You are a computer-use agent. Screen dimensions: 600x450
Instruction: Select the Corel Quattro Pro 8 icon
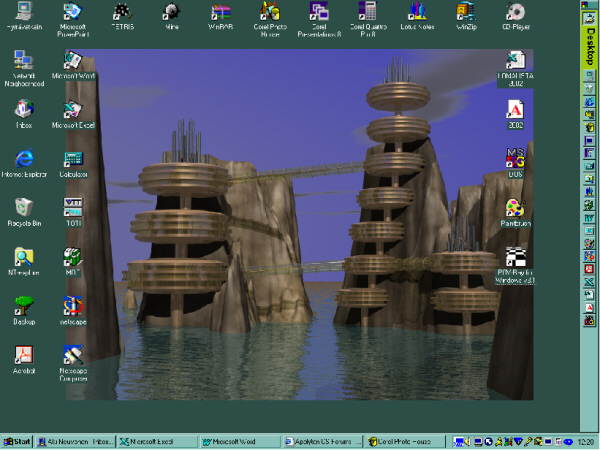point(368,19)
